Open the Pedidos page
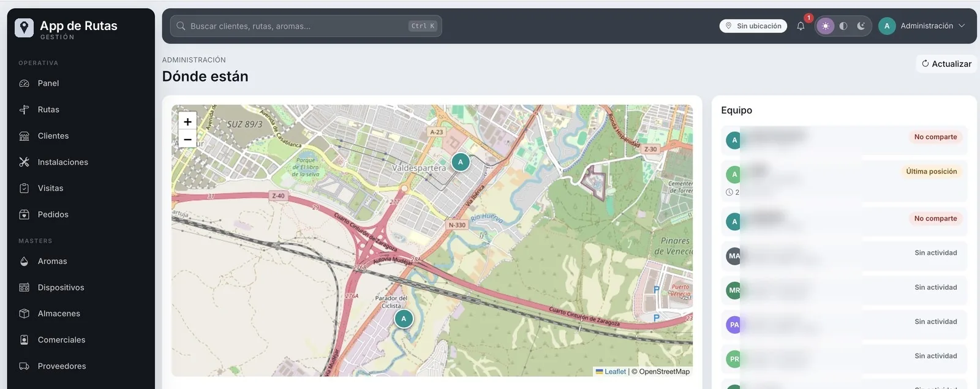The width and height of the screenshot is (980, 389). tap(81, 214)
